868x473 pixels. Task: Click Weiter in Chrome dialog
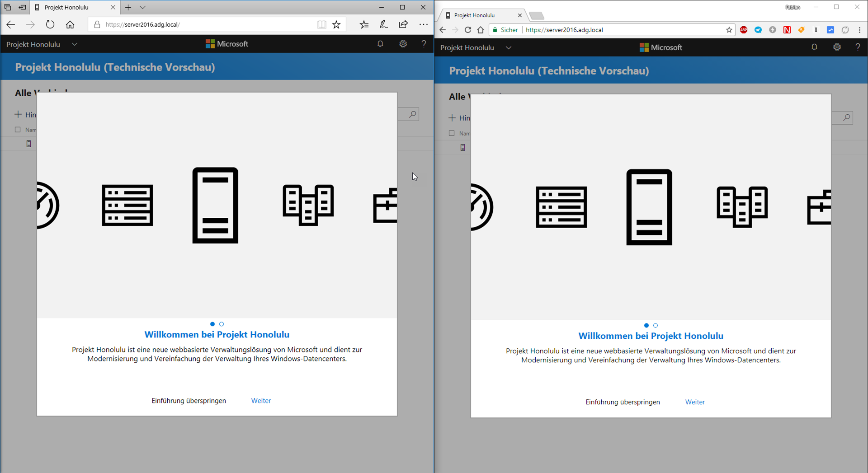[695, 402]
